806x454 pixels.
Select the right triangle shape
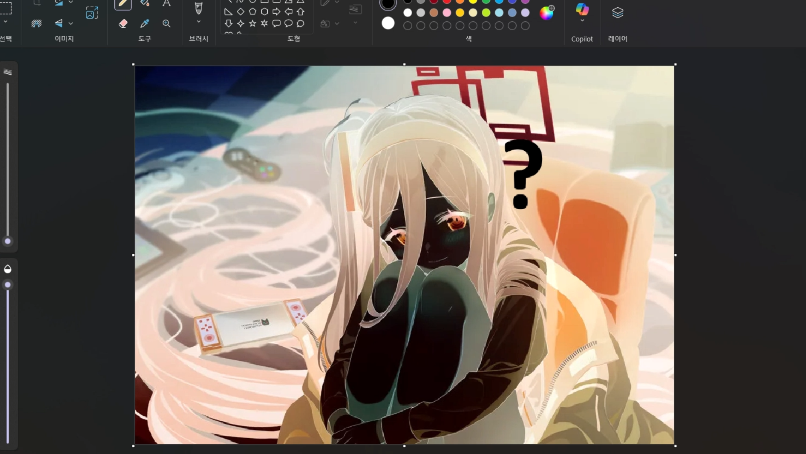point(228,11)
